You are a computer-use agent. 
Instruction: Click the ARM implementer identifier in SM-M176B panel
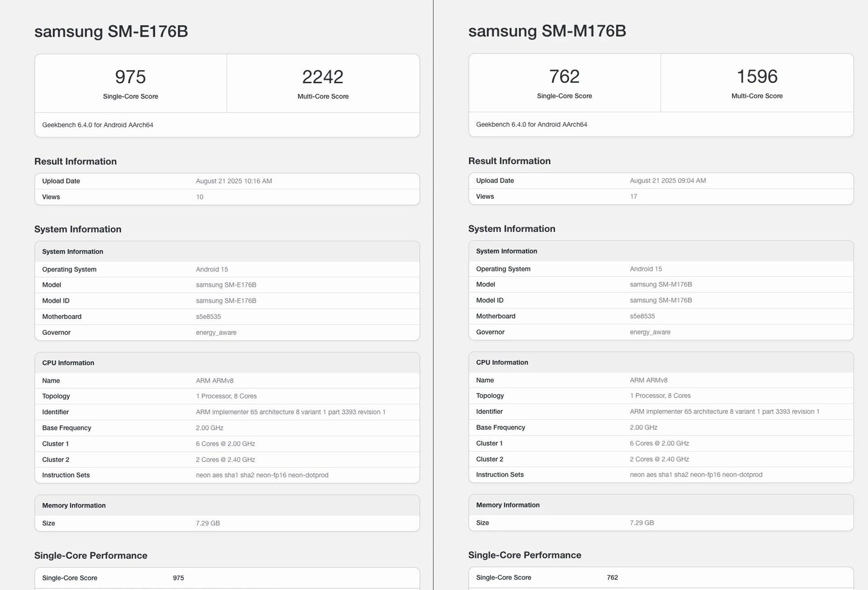coord(725,412)
